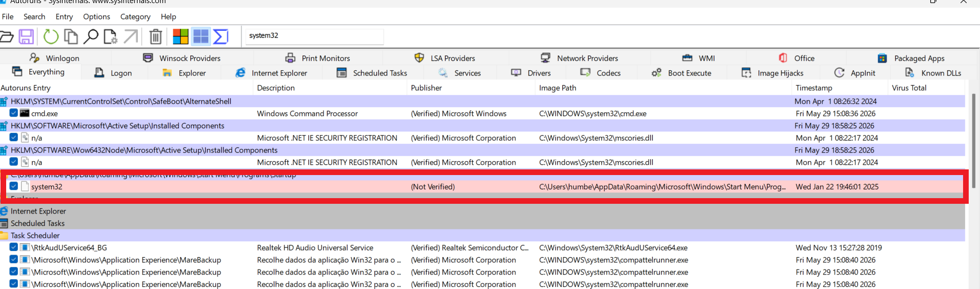Click the system32 blank file icon
This screenshot has height=289, width=980.
click(25, 186)
